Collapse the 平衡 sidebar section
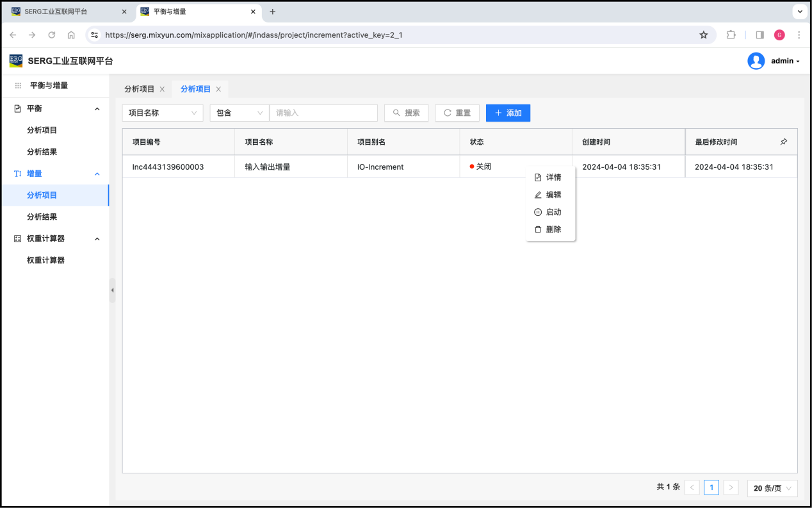The width and height of the screenshot is (812, 508). 97,109
